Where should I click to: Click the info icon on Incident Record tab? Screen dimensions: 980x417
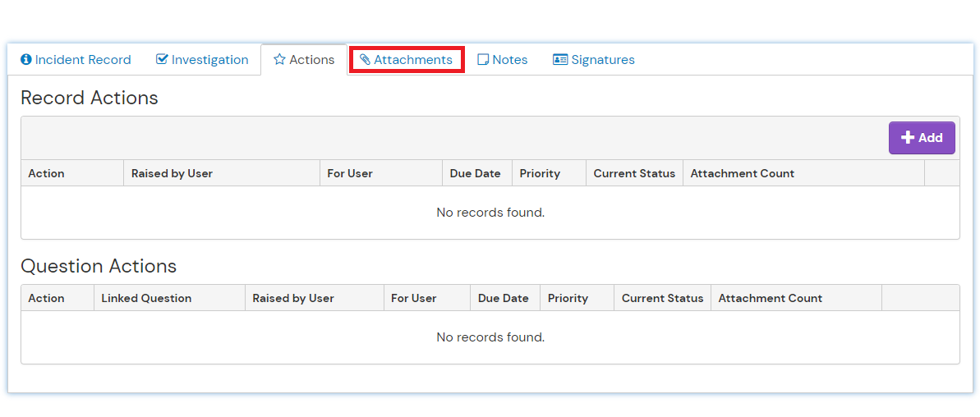point(26,60)
